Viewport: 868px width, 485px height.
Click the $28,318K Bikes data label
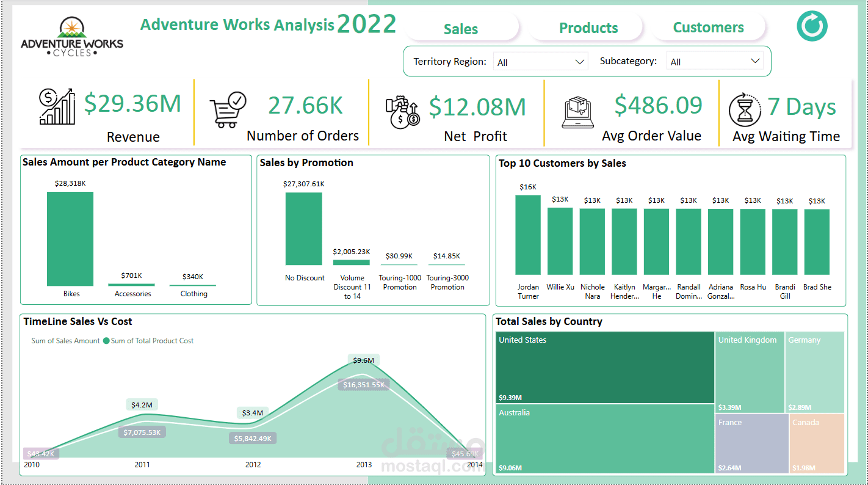click(70, 183)
